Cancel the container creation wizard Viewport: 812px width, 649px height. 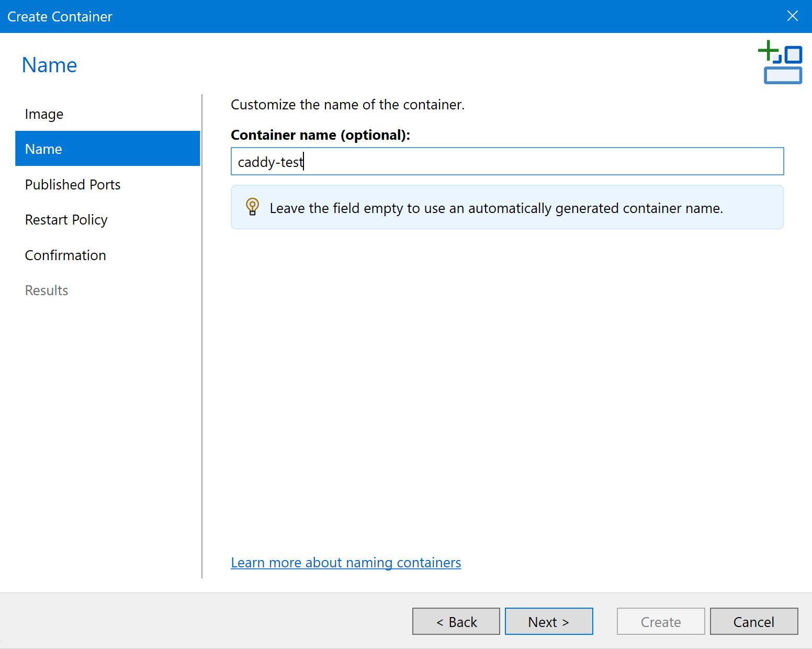(x=753, y=621)
